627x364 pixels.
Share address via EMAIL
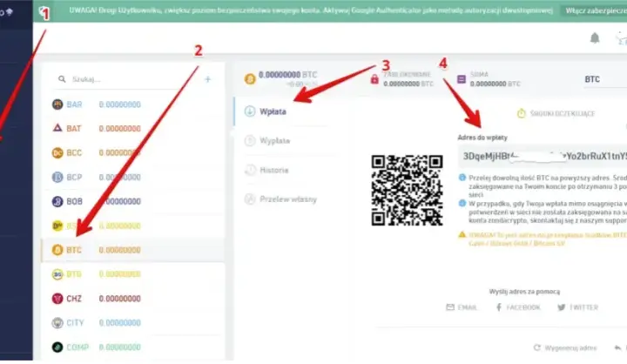[x=462, y=307]
